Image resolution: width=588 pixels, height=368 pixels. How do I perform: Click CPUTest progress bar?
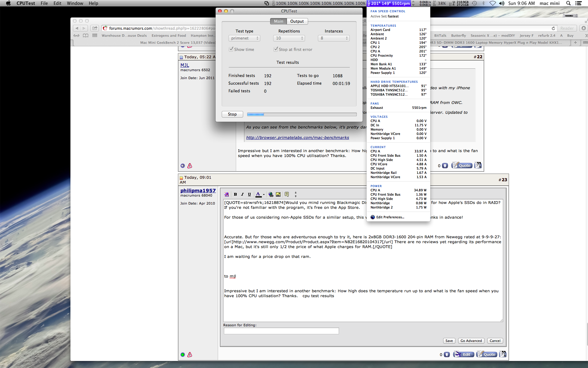pos(302,114)
